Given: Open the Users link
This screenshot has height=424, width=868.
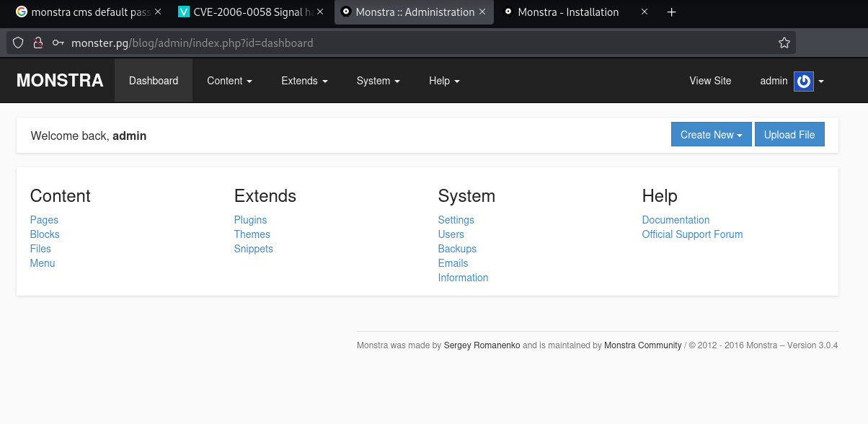Looking at the screenshot, I should 451,234.
